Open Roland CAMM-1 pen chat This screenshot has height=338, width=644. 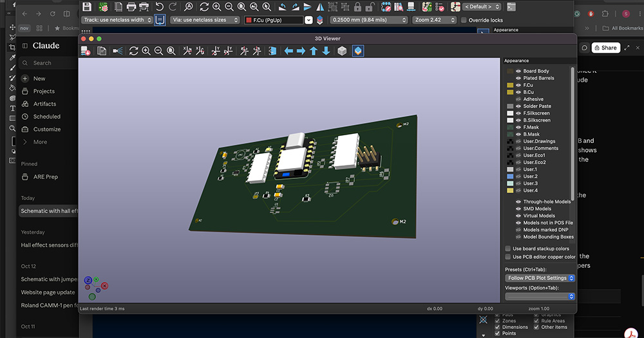49,305
